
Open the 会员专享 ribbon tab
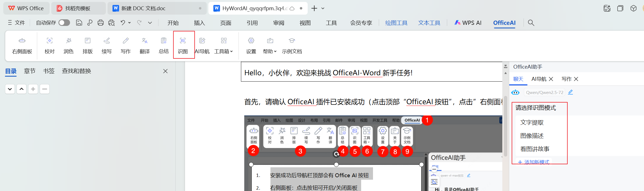[361, 23]
